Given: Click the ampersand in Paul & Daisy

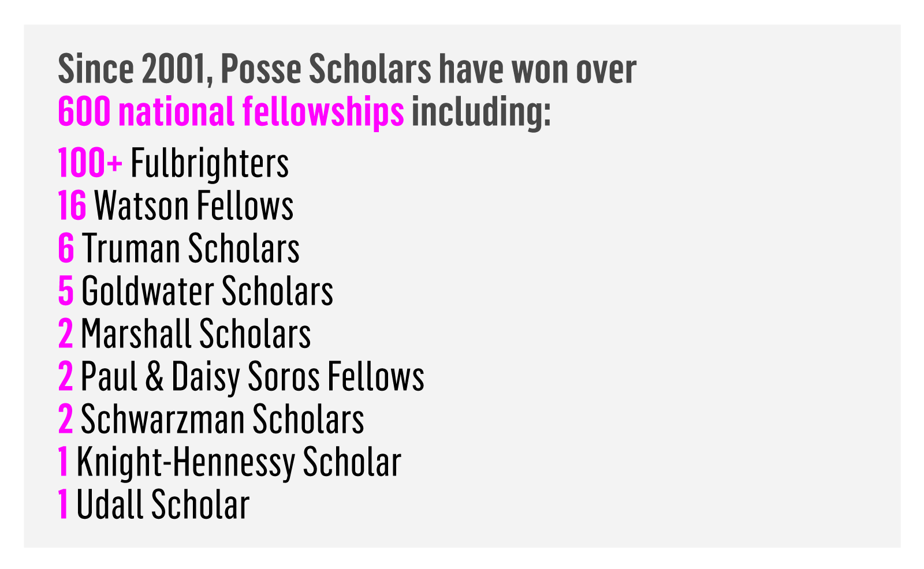Looking at the screenshot, I should pyautogui.click(x=155, y=377).
